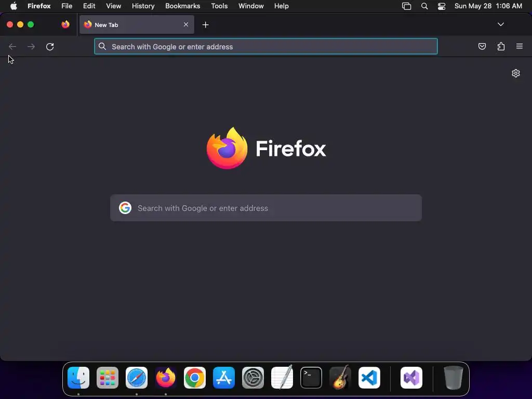This screenshot has height=399, width=532.
Task: Open a new tab with plus button
Action: [205, 25]
